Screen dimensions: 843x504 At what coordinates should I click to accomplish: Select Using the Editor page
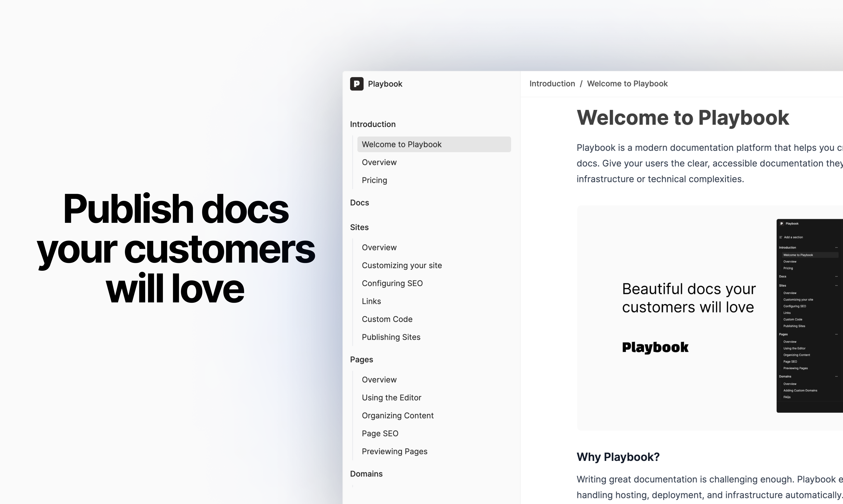(391, 398)
